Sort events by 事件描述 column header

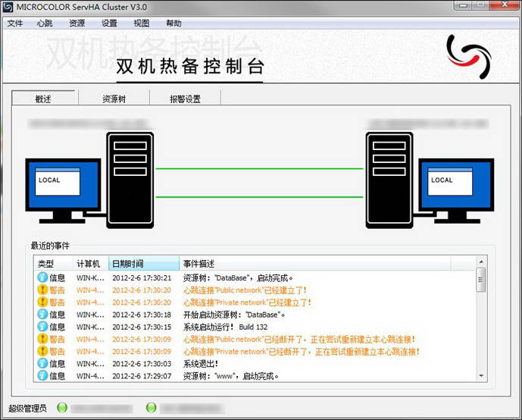coord(315,264)
